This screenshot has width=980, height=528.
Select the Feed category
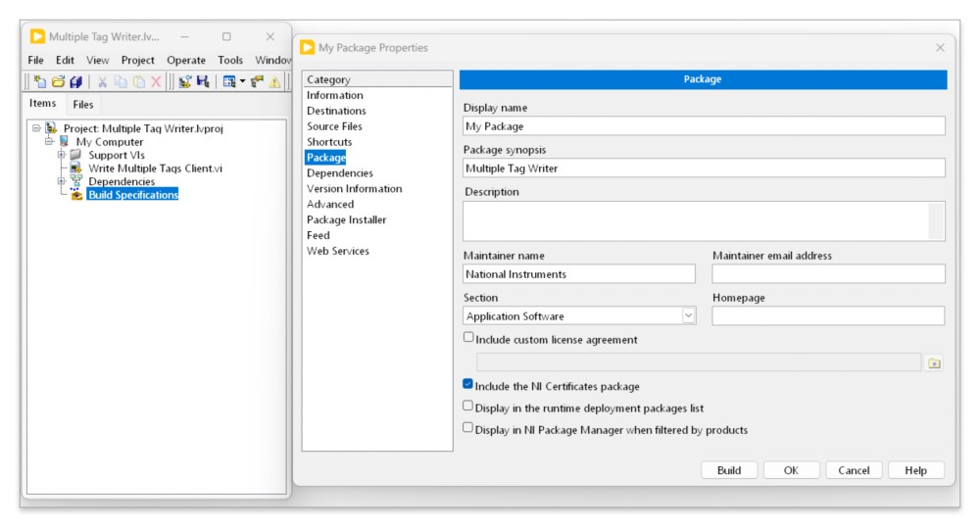pos(318,235)
